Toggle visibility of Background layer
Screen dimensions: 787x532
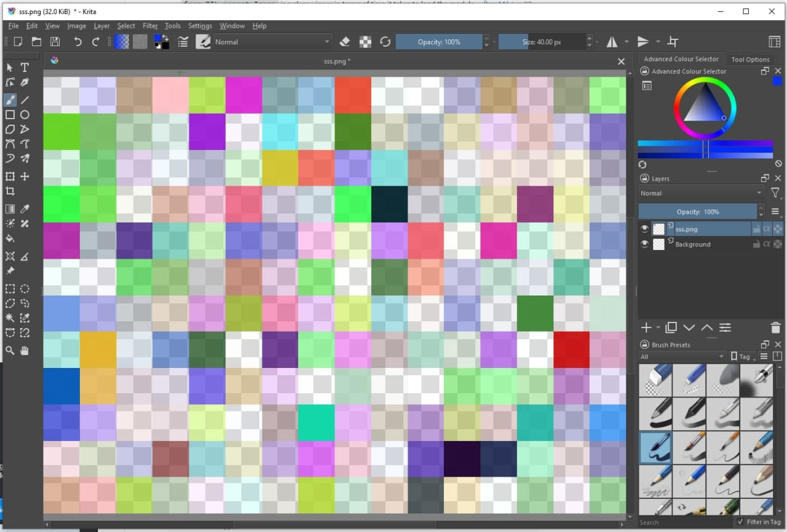tap(644, 244)
